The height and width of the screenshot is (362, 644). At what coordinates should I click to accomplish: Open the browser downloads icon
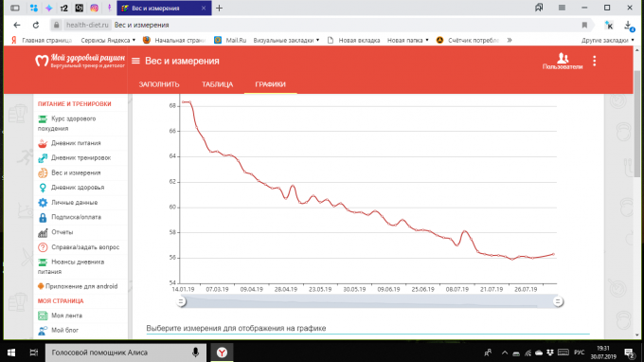(629, 25)
